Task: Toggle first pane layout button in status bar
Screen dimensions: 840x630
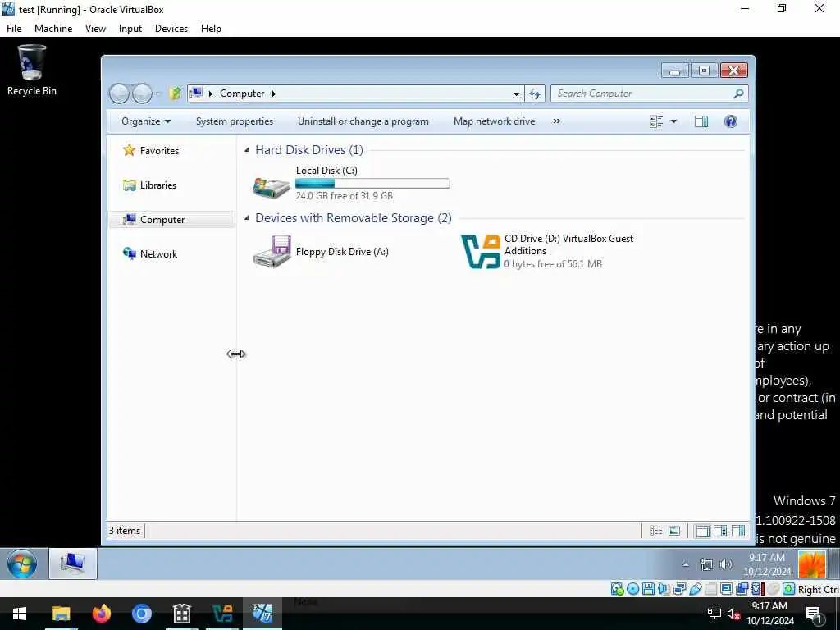Action: tap(702, 531)
